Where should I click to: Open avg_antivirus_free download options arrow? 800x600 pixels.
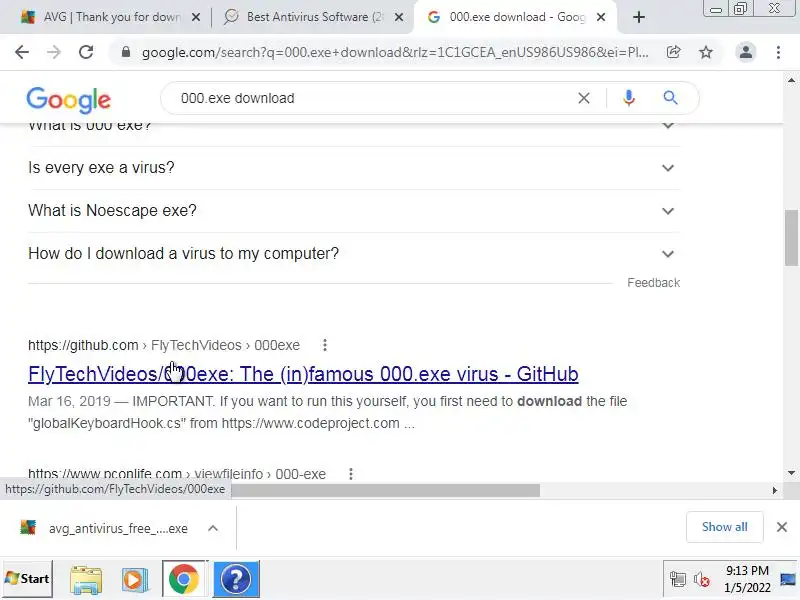[213, 529]
